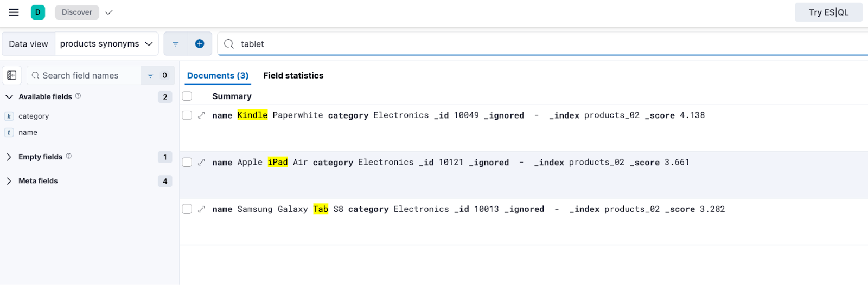Toggle the field sidebar collapse icon
This screenshot has width=868, height=285.
click(x=12, y=75)
